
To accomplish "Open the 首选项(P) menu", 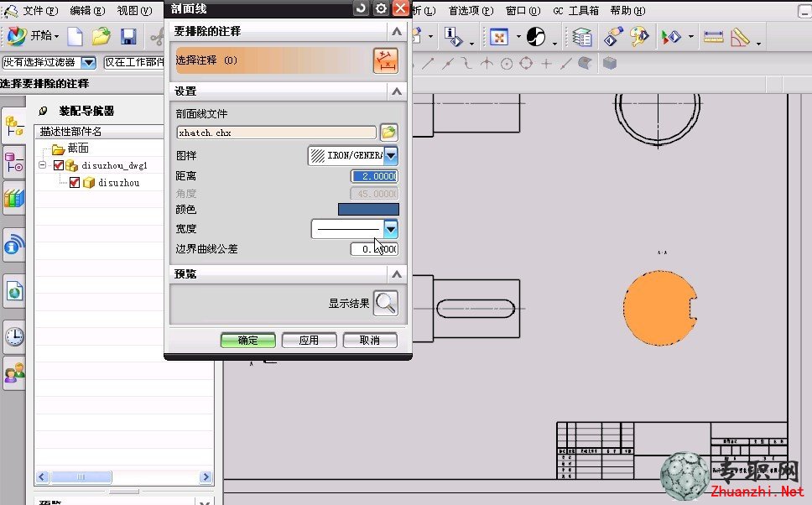I will pyautogui.click(x=471, y=10).
